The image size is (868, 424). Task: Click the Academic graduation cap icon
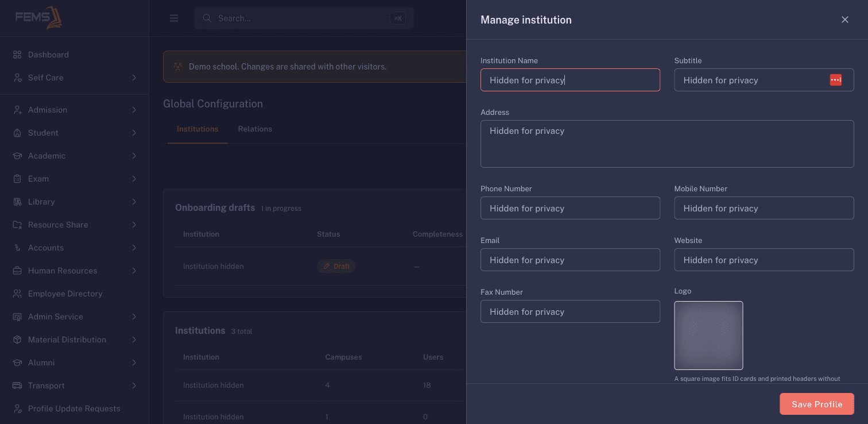[17, 156]
